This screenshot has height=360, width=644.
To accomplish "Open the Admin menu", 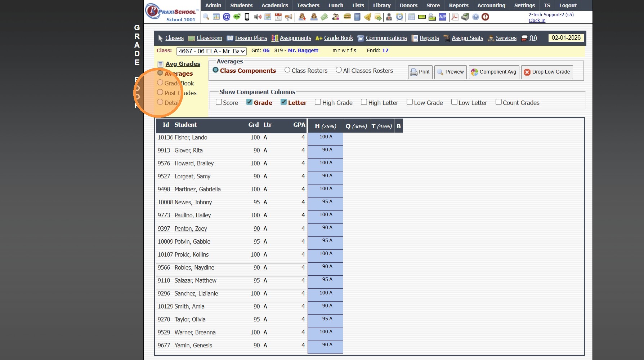I will pos(213,5).
